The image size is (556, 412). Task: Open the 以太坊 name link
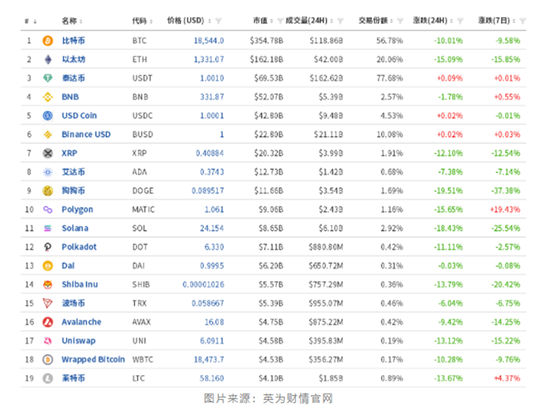[73, 59]
